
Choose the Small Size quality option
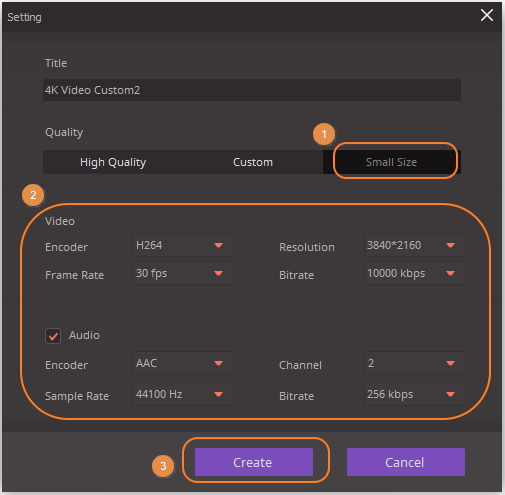pyautogui.click(x=392, y=162)
